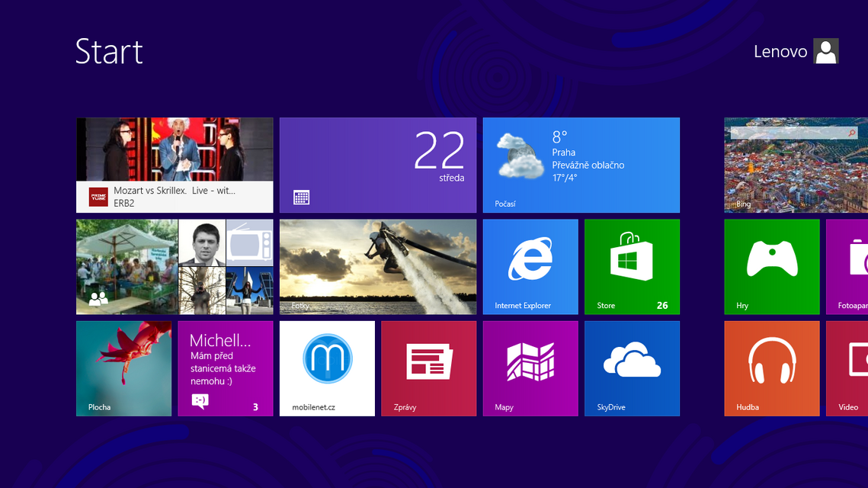This screenshot has width=868, height=488.
Task: Open the mobilenet.cz tile
Action: (327, 368)
